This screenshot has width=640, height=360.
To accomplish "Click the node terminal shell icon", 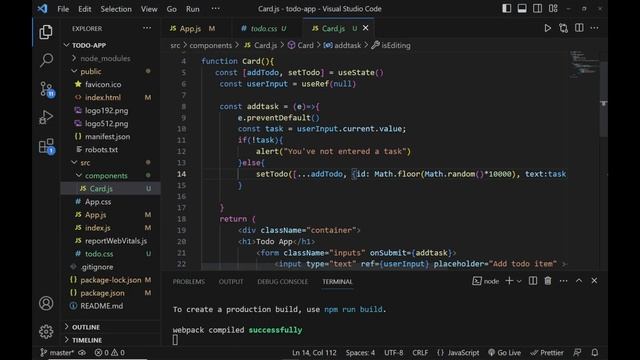I will 477,281.
